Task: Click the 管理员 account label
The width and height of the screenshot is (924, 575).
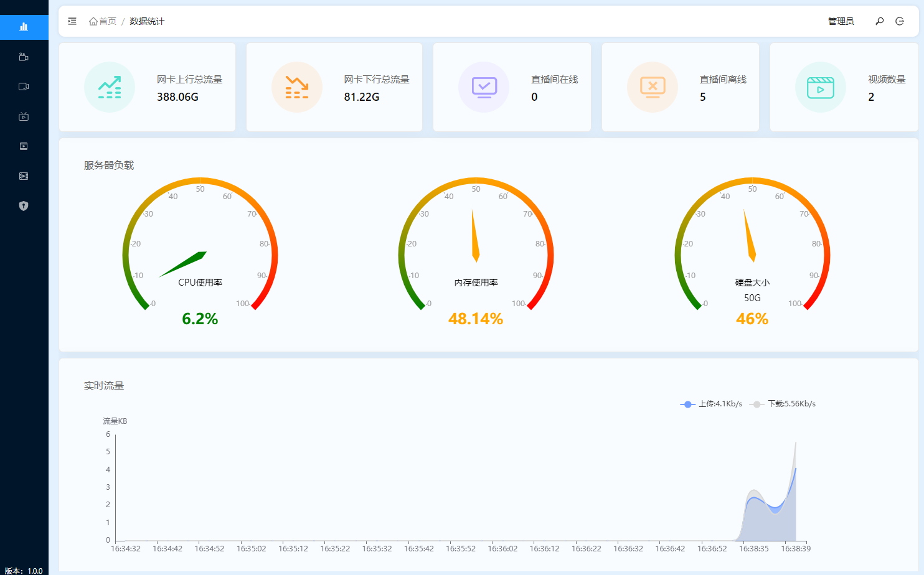Action: [841, 21]
